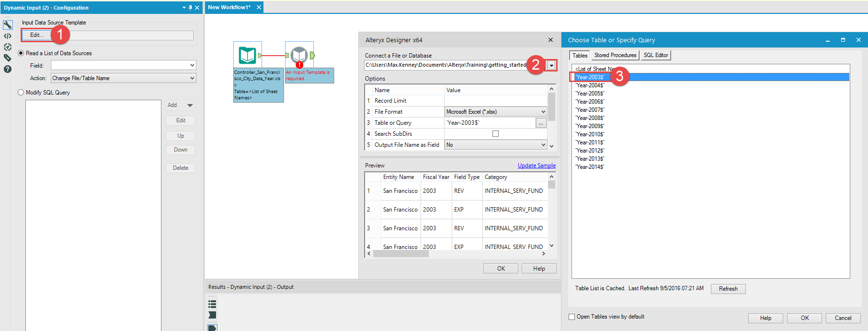Expand the Action dropdown showing Change File/Table Name
Viewport: 868px width, 331px height.
tap(192, 78)
